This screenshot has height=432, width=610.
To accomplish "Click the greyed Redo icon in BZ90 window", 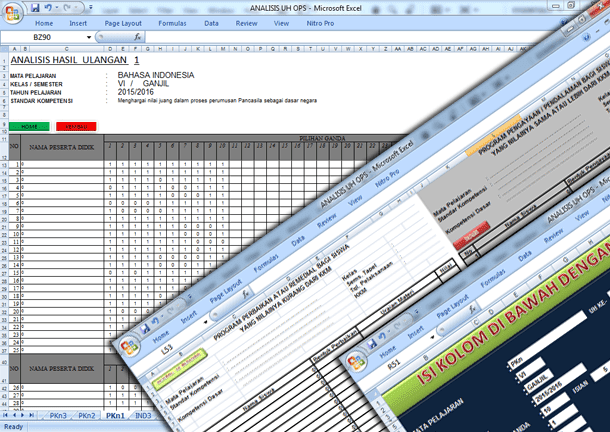I will (x=67, y=7).
